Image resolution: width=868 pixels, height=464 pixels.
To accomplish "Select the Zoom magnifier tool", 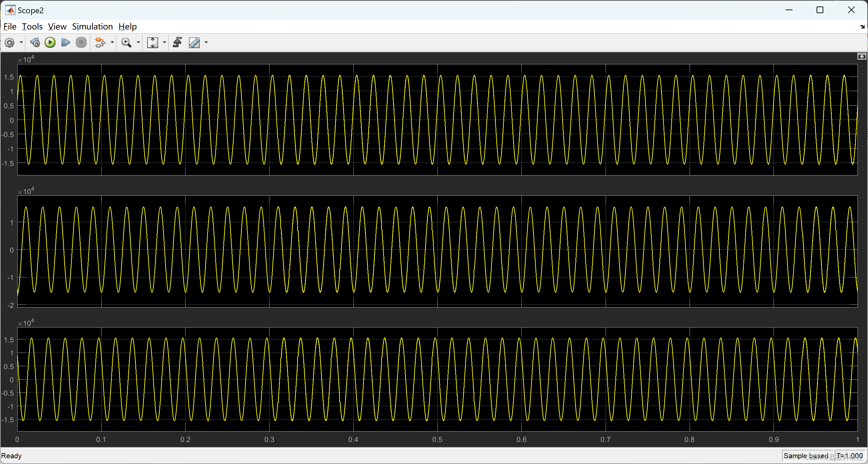I will coord(126,43).
